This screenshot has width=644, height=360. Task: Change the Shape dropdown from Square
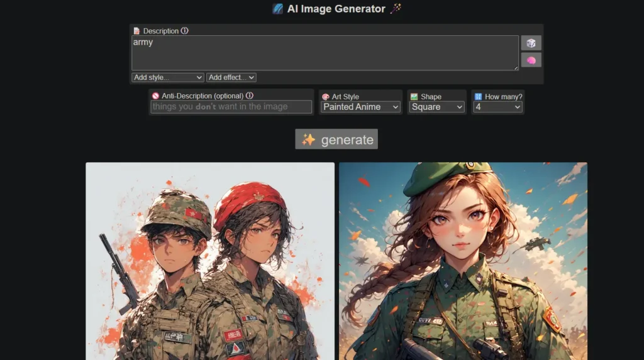tap(436, 107)
